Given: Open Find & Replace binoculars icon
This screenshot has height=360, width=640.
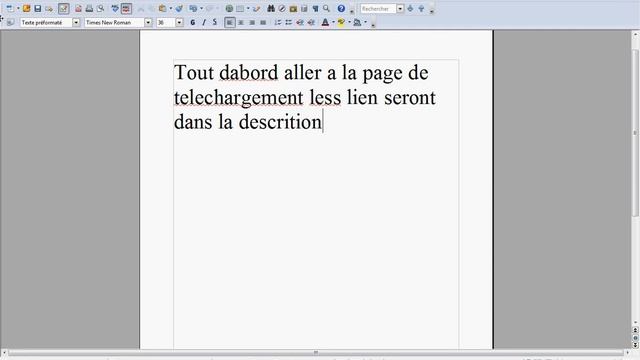Looking at the screenshot, I should pos(271,9).
